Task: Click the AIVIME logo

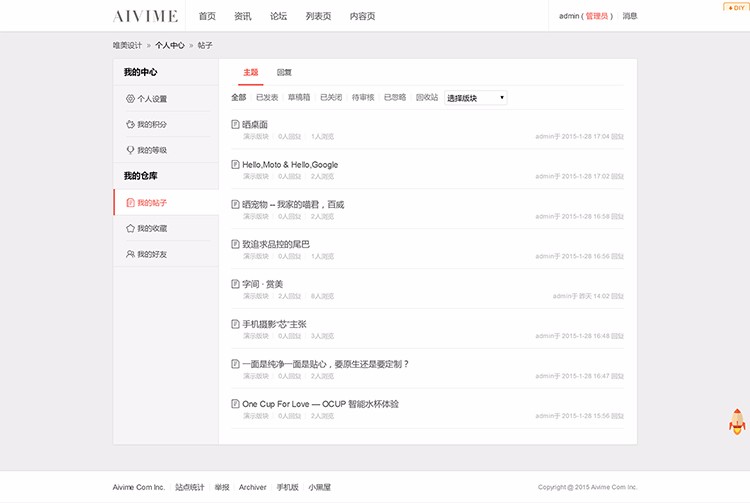Action: (145, 16)
